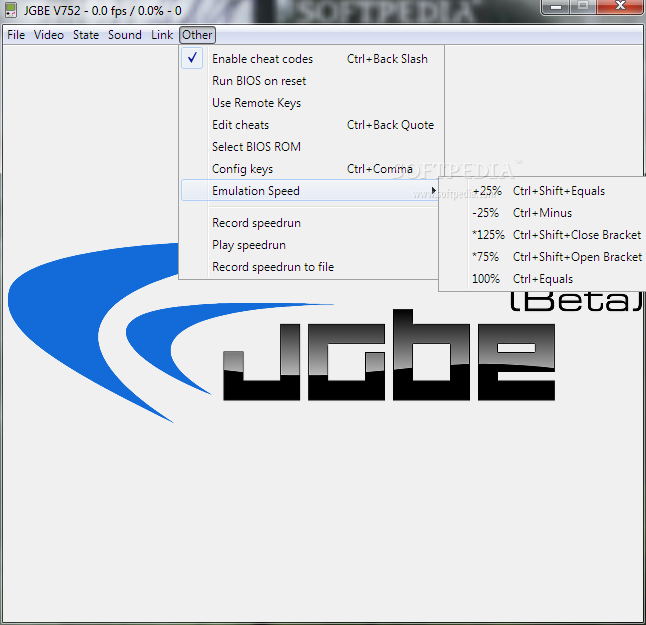Open Config keys
This screenshot has height=625, width=646.
pos(312,169)
